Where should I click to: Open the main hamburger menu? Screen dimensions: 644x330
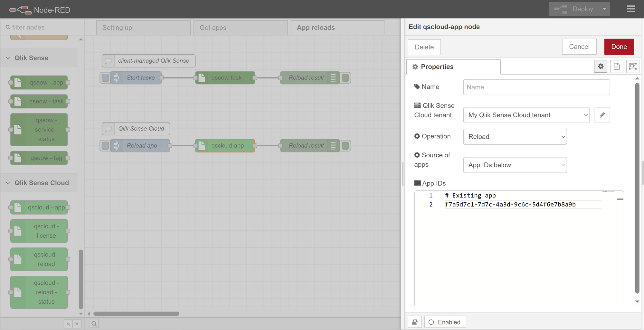(x=631, y=9)
